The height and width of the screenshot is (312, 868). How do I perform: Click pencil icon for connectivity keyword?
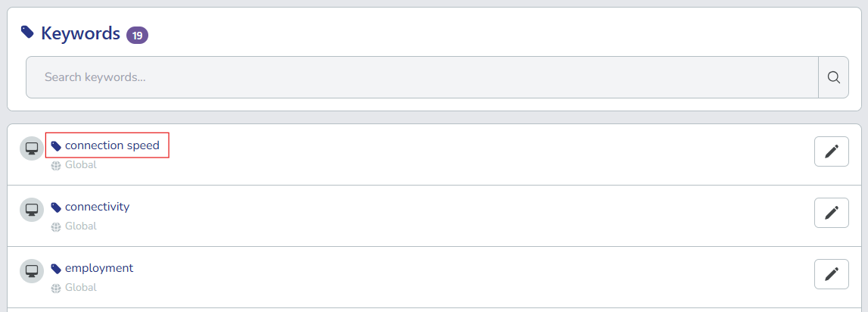[831, 213]
